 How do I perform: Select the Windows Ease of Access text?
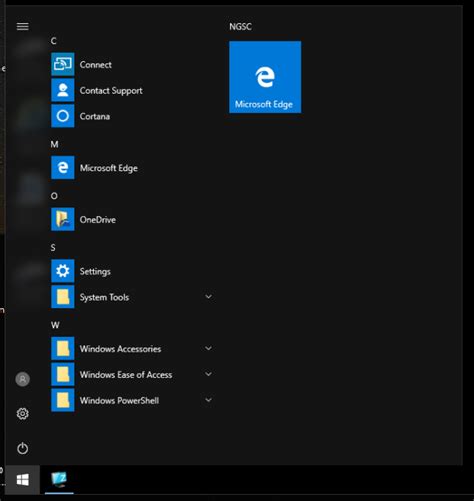tap(126, 375)
